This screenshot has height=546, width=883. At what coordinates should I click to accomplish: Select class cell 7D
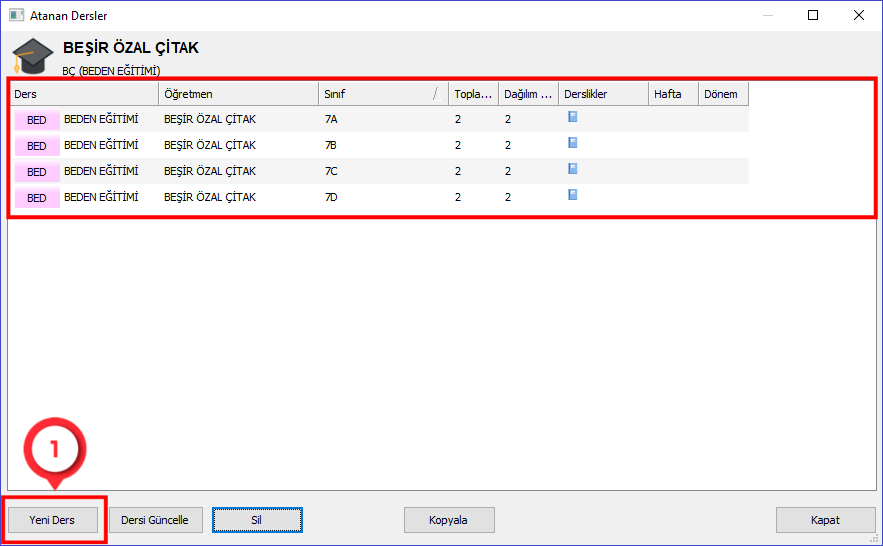tap(331, 197)
